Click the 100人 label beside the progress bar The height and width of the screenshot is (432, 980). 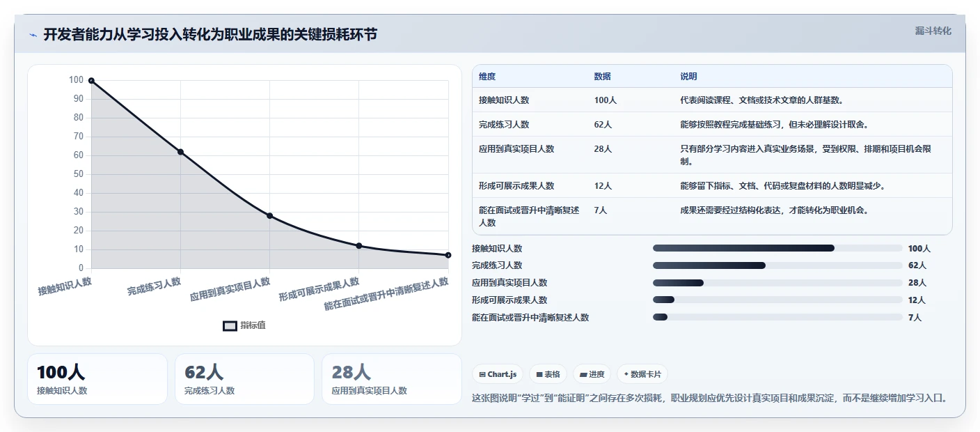tap(919, 249)
